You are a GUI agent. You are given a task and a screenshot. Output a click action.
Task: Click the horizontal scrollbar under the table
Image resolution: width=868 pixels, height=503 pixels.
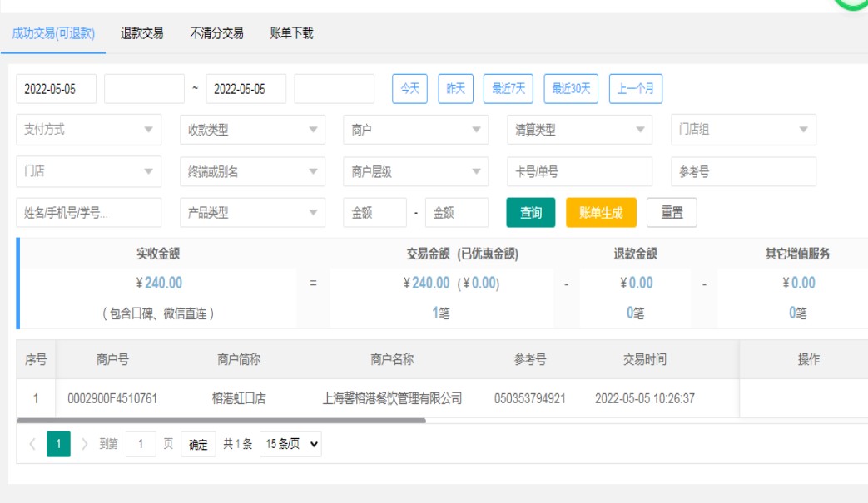221,421
